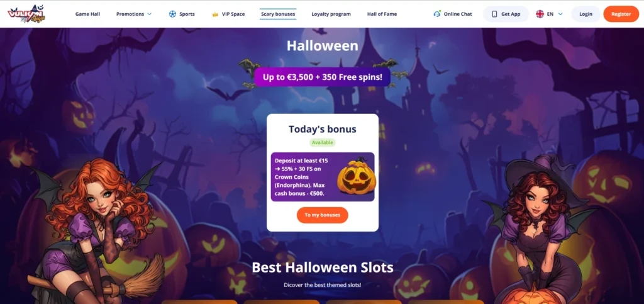Click the purple Deposit at least €15 bonus card
644x304 pixels.
(x=323, y=177)
